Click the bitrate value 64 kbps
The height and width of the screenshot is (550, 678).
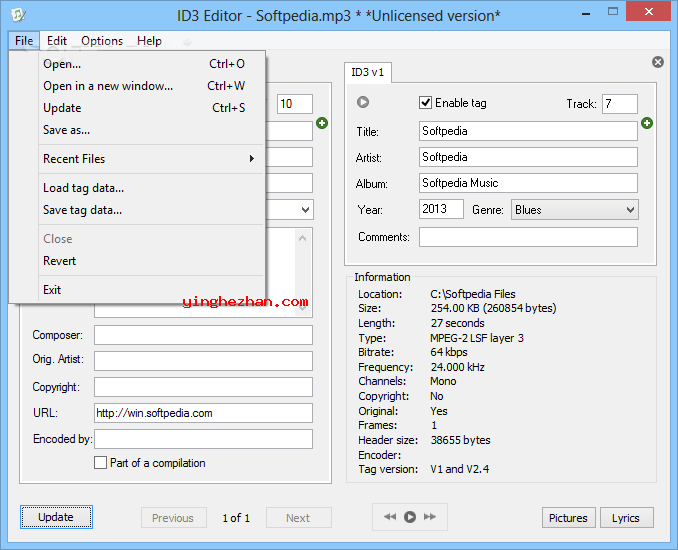449,352
